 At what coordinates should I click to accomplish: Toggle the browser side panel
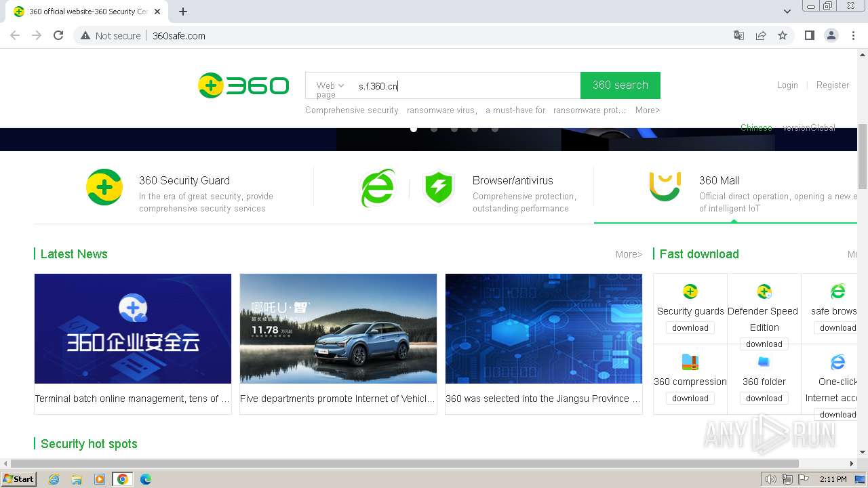[810, 36]
